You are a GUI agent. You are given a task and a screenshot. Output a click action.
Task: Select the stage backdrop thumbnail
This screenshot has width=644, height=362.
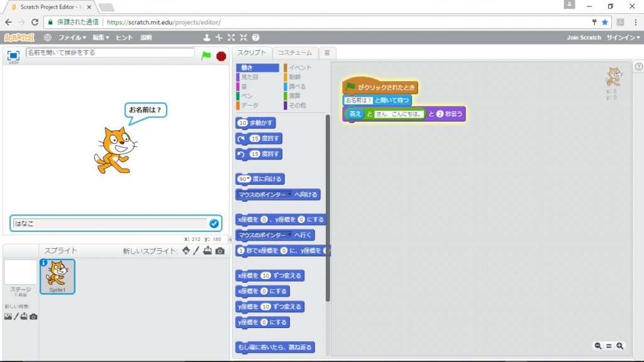tap(21, 272)
